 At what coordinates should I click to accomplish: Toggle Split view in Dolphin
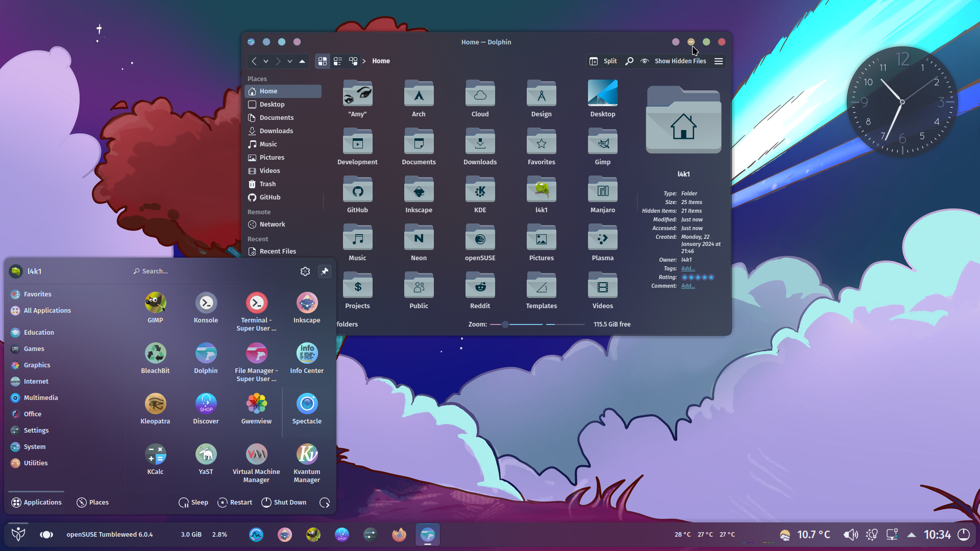603,61
